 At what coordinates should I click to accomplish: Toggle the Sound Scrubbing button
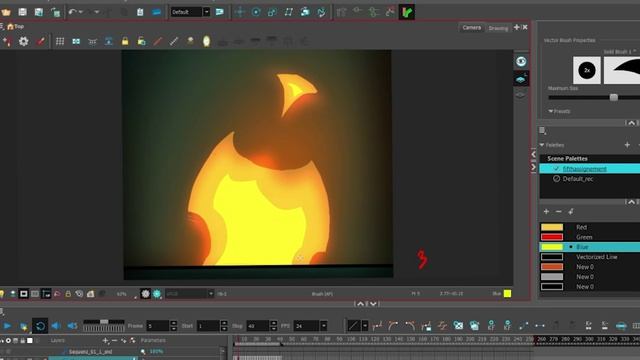[72, 326]
